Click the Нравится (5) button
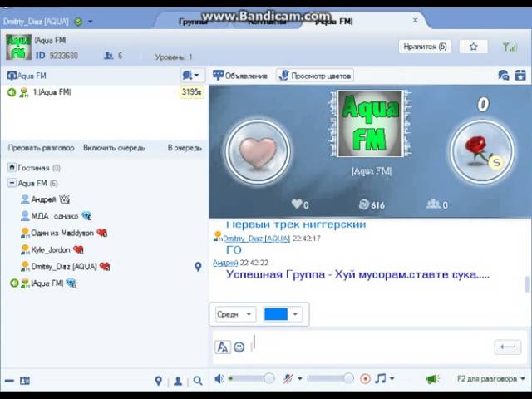The height and width of the screenshot is (399, 532). pyautogui.click(x=425, y=47)
